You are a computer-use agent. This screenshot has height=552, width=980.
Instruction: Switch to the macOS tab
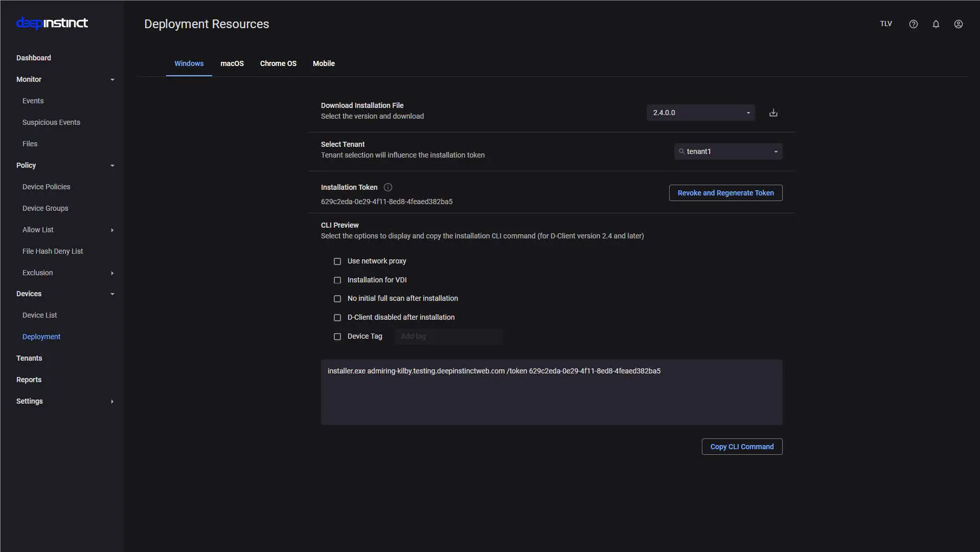(232, 63)
